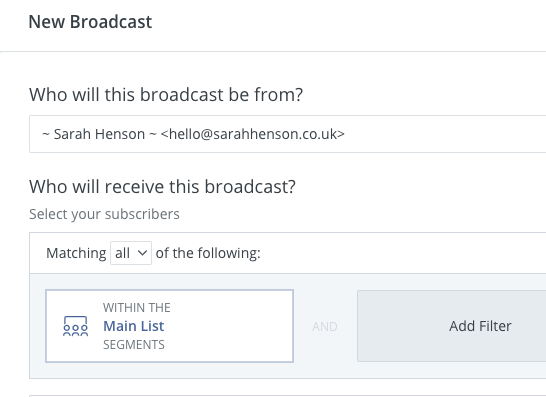This screenshot has height=397, width=546.
Task: Click the white Matching criteria header row
Action: tap(288, 253)
